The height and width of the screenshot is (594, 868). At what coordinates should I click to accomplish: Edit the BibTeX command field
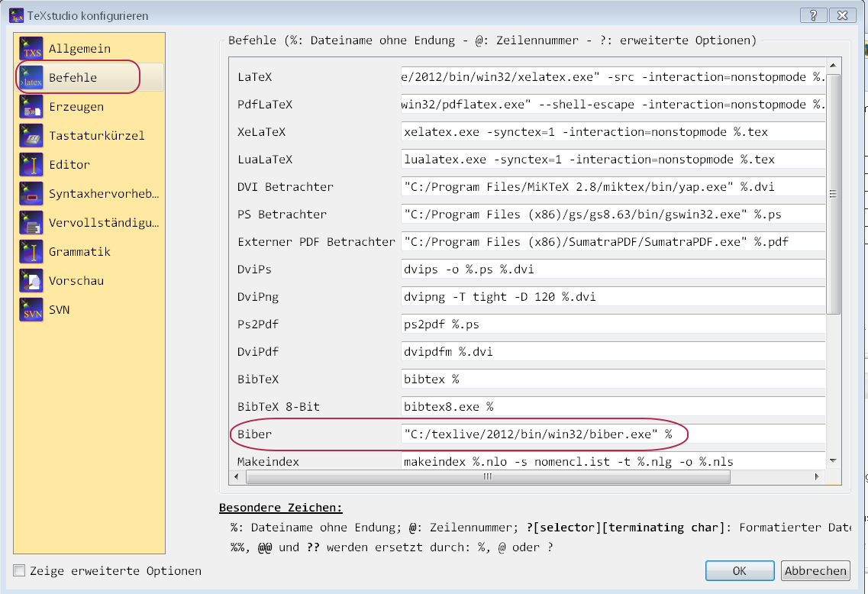(x=613, y=379)
